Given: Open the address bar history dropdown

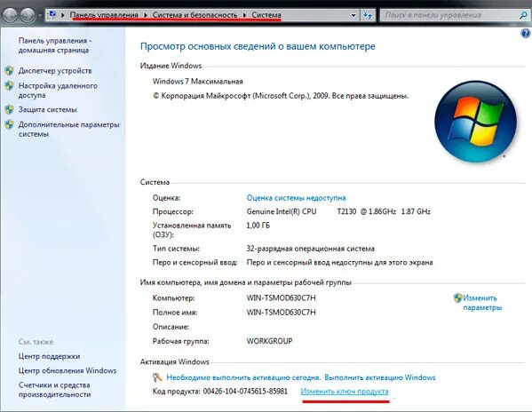Looking at the screenshot, I should click(x=353, y=15).
